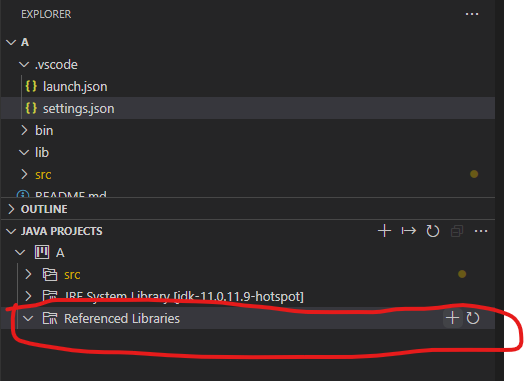This screenshot has height=381, width=525.
Task: Click the JAVA PROJECTS header text
Action: click(x=62, y=231)
